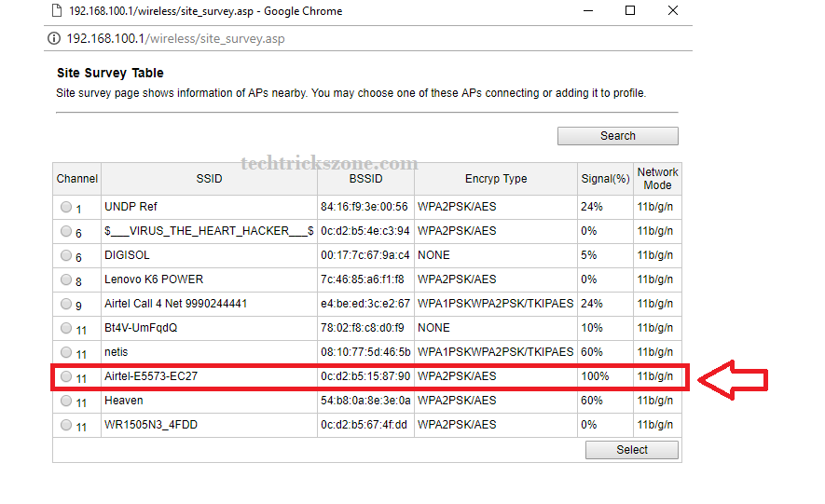Pick the Heaven network radio button
Image resolution: width=825 pixels, height=504 pixels.
pos(66,401)
